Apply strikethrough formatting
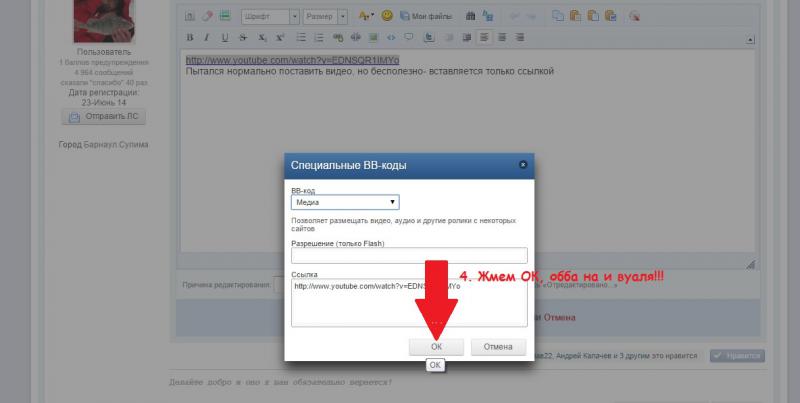Screen dimensions: 800x403 tap(243, 37)
